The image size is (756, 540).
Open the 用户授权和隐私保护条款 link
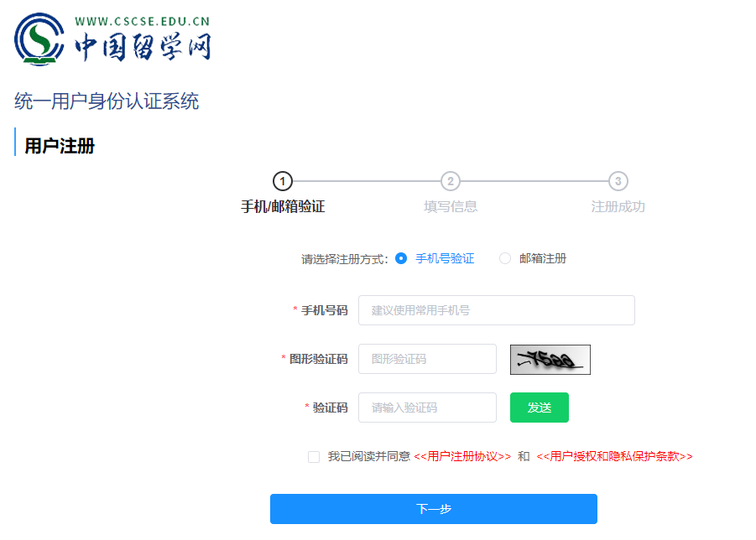point(615,456)
